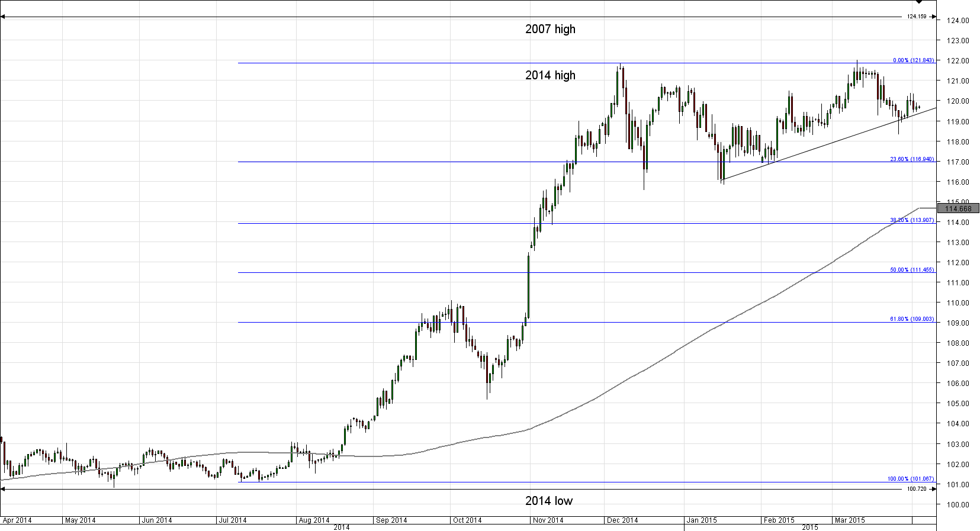Click the 112.00 price axis value

click(957, 263)
